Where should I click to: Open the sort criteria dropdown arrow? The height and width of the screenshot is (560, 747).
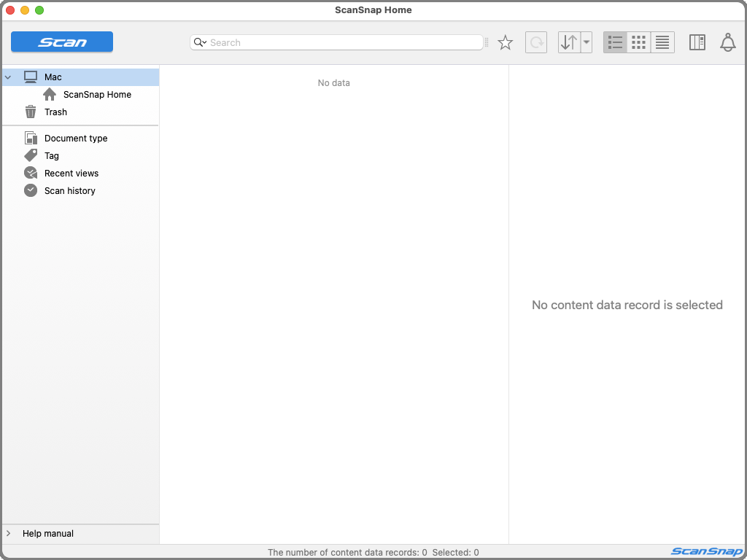click(587, 42)
